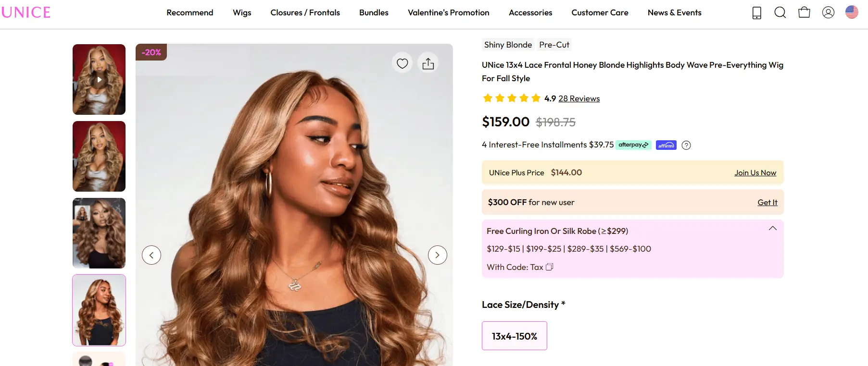
Task: Click the search magnifier icon
Action: click(x=780, y=12)
